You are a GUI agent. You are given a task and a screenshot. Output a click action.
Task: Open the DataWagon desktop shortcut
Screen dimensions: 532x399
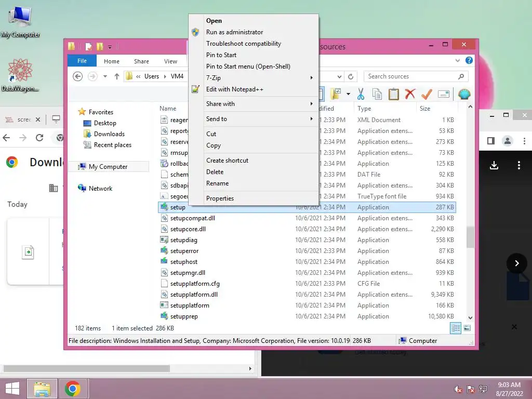point(20,75)
